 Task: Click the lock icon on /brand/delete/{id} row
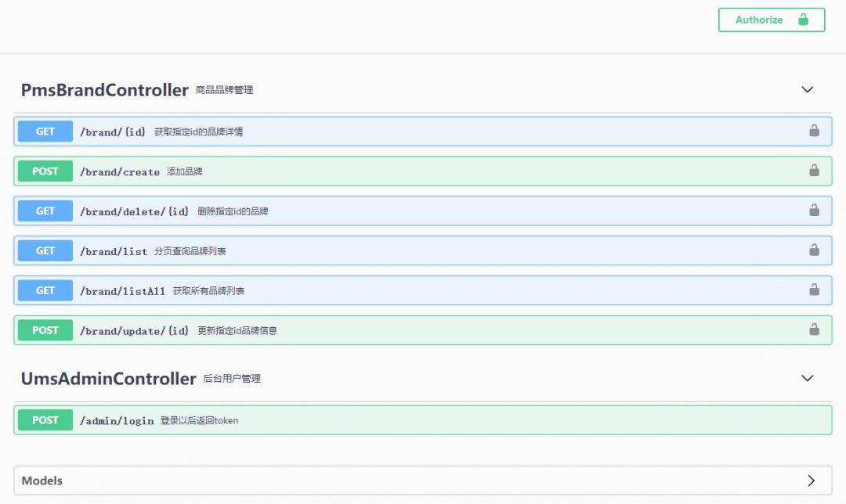(814, 211)
